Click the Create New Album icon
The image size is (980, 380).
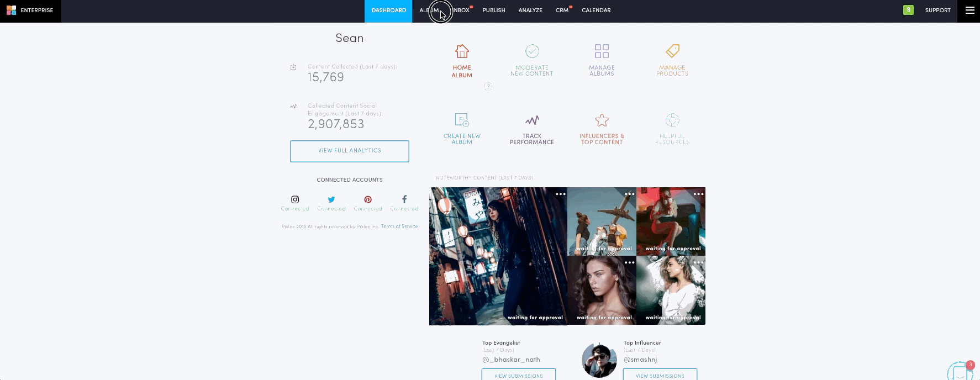coord(462,120)
